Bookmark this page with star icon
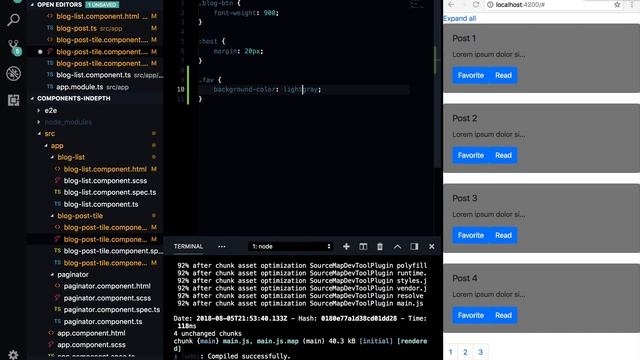 [617, 4]
